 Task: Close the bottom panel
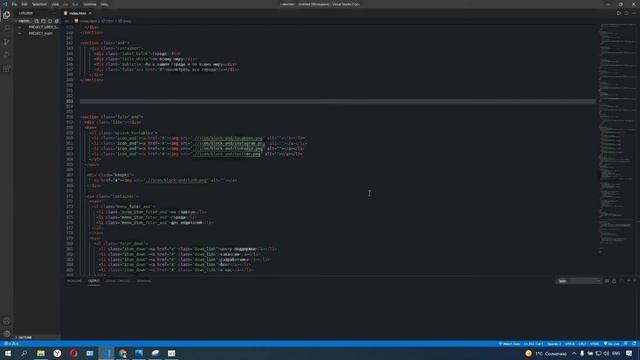point(635,281)
